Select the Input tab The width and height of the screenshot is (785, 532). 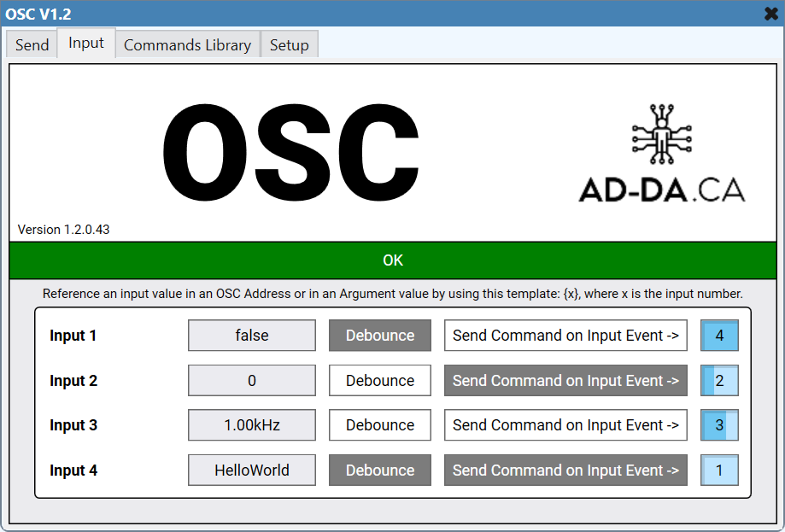click(86, 44)
